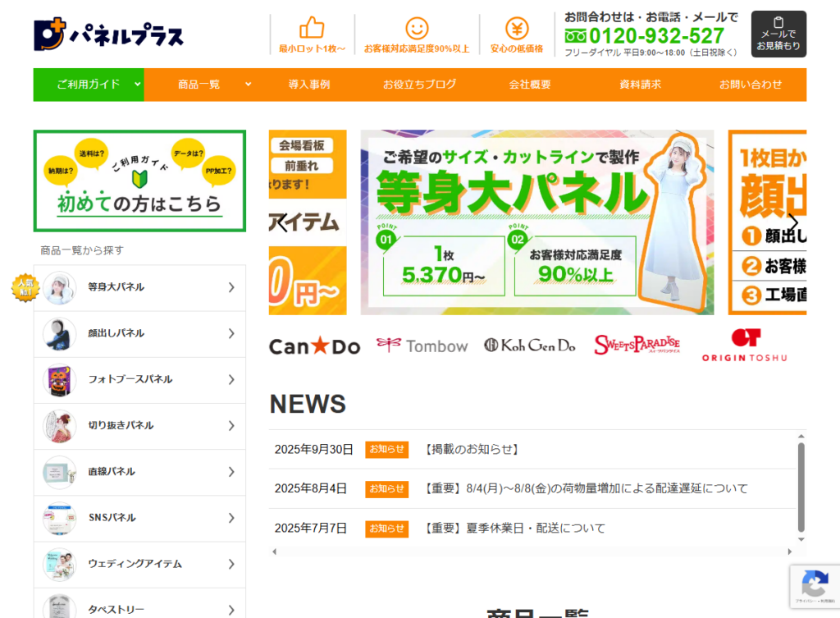The image size is (840, 618).
Task: Click the carousel next slide arrow
Action: tap(792, 222)
